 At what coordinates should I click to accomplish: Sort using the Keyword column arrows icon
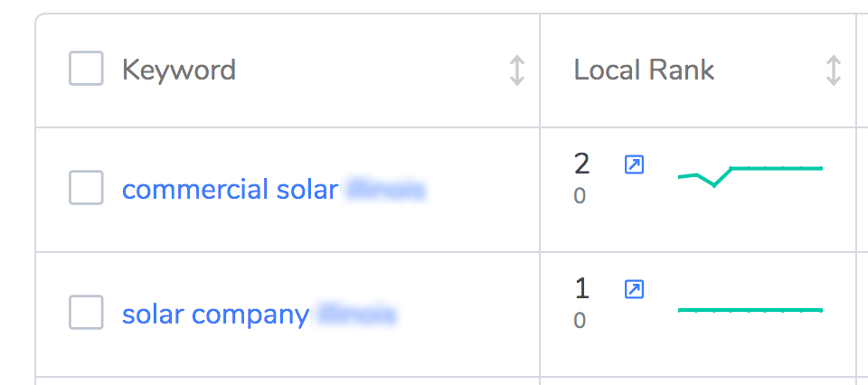pos(517,70)
